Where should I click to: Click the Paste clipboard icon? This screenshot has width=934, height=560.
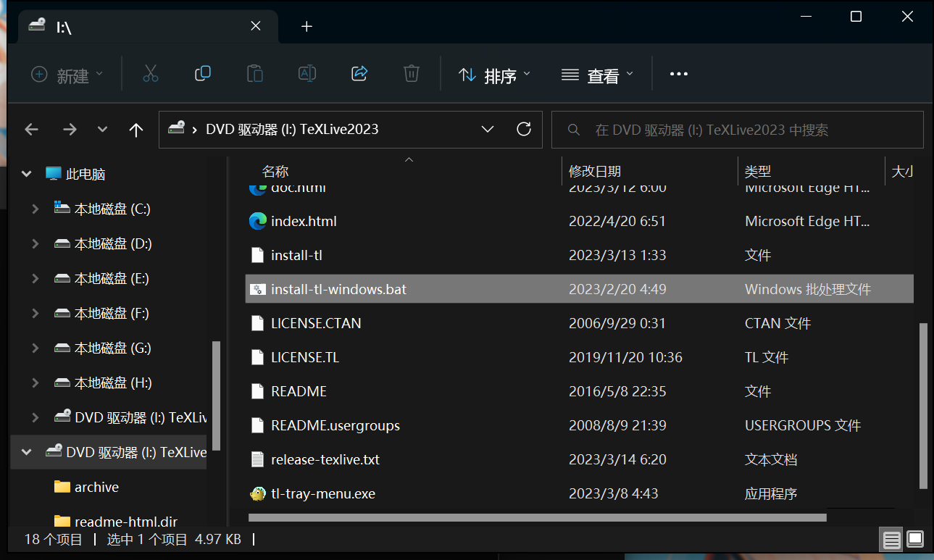coord(255,74)
